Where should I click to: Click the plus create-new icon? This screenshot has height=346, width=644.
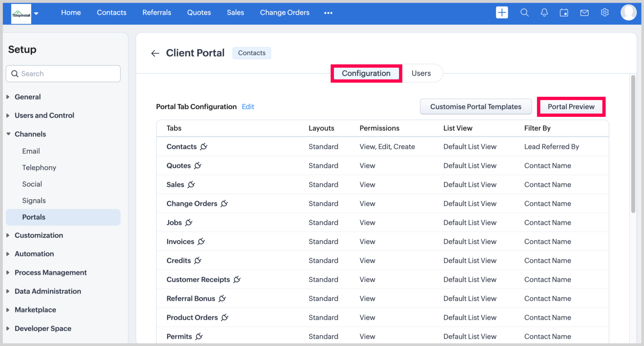502,12
